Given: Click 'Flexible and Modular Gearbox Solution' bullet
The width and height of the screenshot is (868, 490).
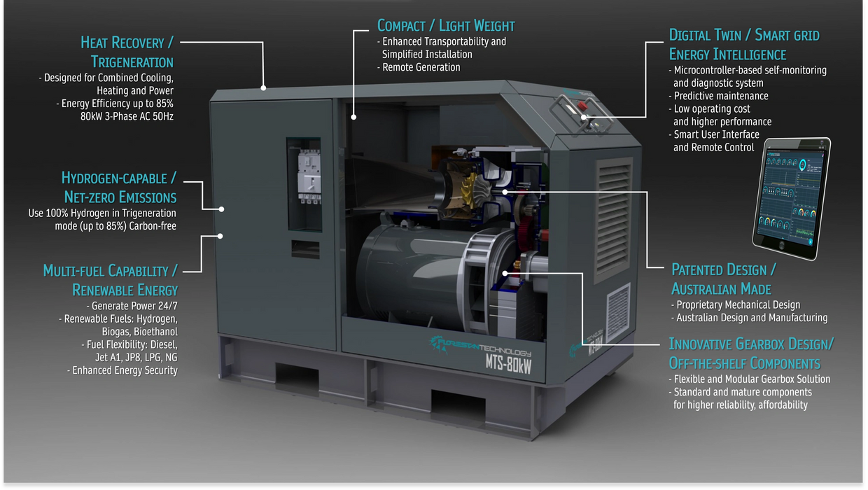Looking at the screenshot, I should click(x=750, y=379).
